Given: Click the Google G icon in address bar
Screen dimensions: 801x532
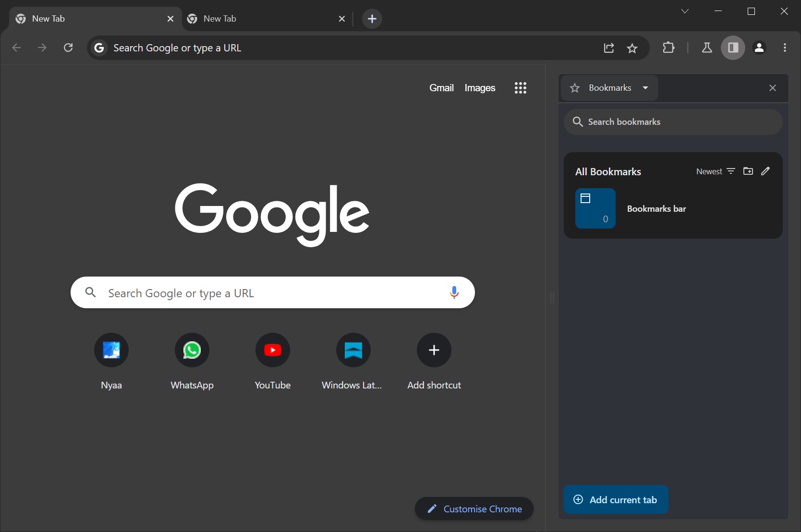Looking at the screenshot, I should coord(99,48).
